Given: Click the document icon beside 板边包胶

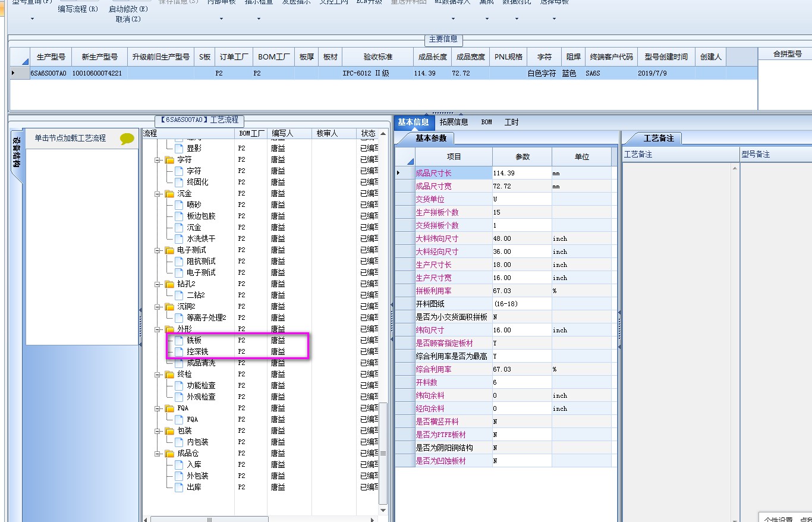Looking at the screenshot, I should tap(180, 216).
